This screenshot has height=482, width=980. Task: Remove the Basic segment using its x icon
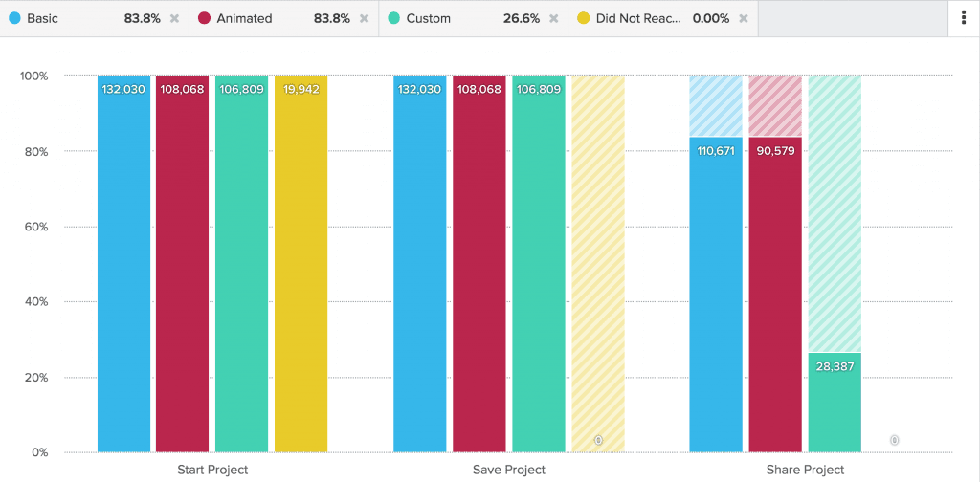tap(174, 19)
